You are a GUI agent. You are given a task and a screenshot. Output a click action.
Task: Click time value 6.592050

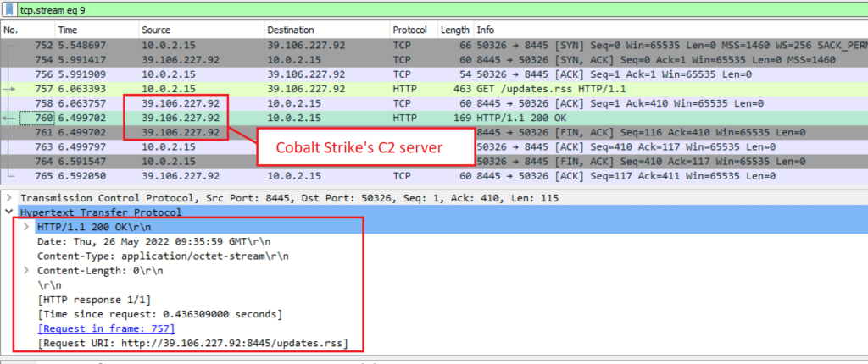point(82,176)
